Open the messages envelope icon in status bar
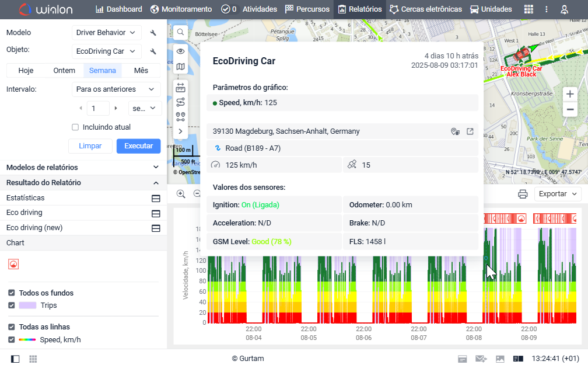This screenshot has height=368, width=588. (x=481, y=359)
